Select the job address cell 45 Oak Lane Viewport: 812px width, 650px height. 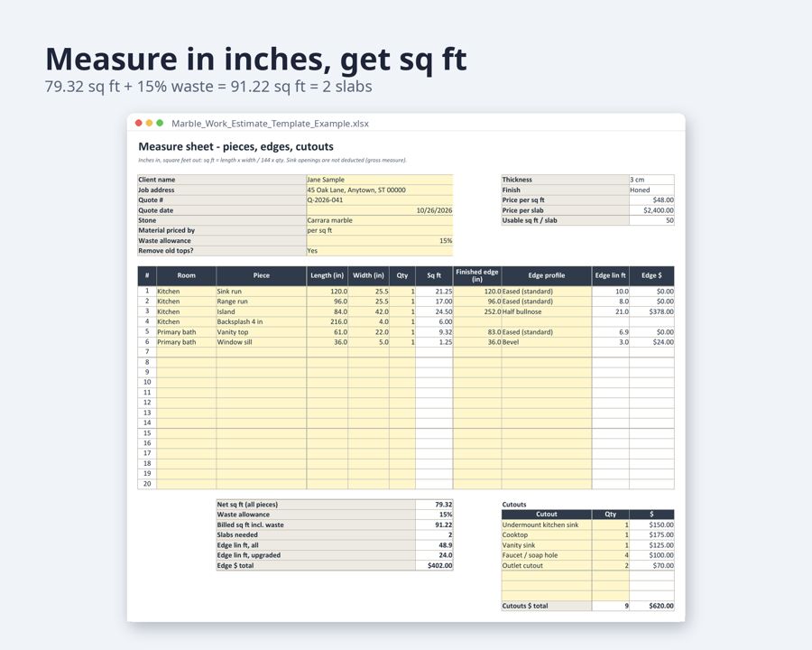point(380,190)
